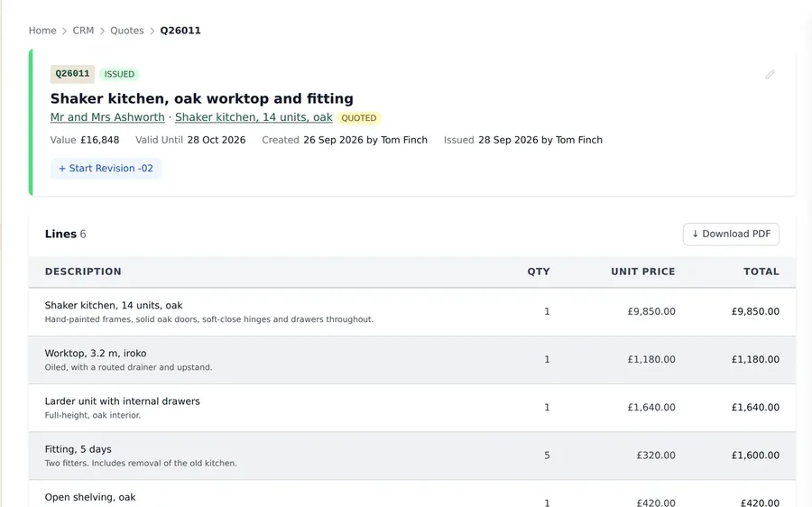The width and height of the screenshot is (812, 507).
Task: Click the 'Two fitters. Includes removal' note
Action: point(141,463)
